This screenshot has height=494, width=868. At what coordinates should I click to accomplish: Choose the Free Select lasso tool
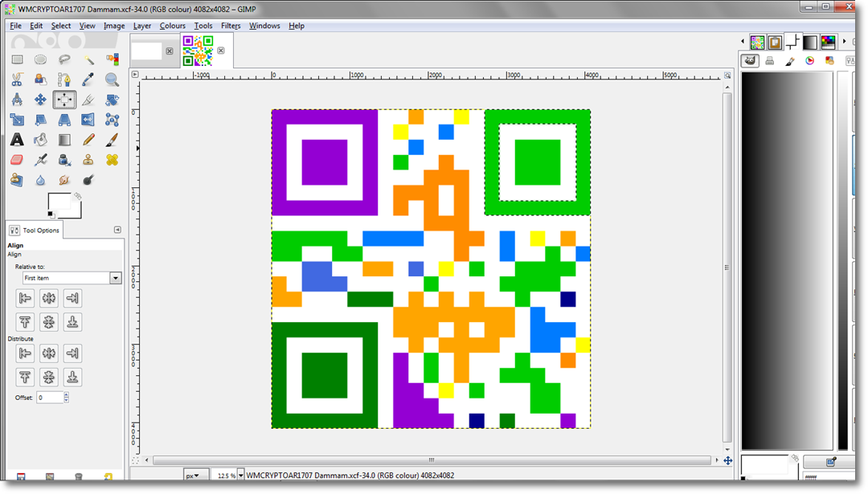click(x=64, y=59)
